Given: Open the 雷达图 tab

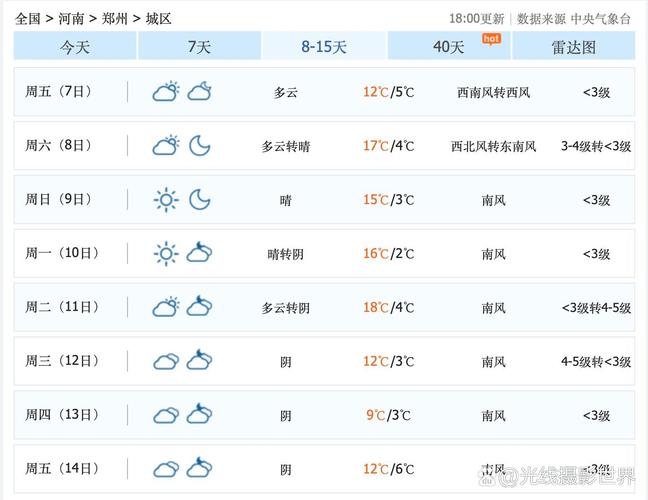Looking at the screenshot, I should [x=574, y=46].
